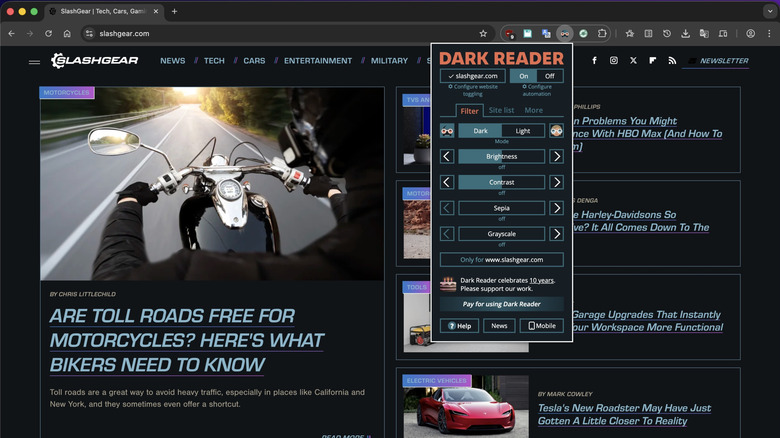Increase Brightness with right arrow
The height and width of the screenshot is (438, 780).
coord(557,156)
